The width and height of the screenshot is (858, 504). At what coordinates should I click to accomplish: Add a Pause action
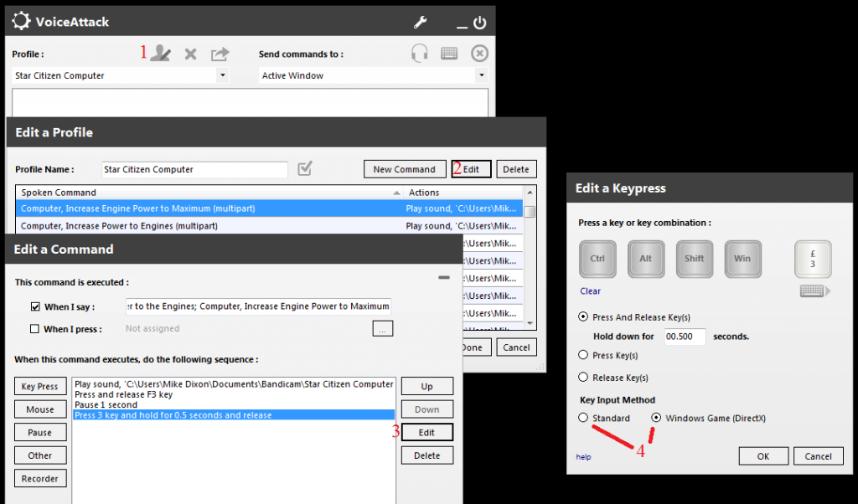(x=40, y=432)
